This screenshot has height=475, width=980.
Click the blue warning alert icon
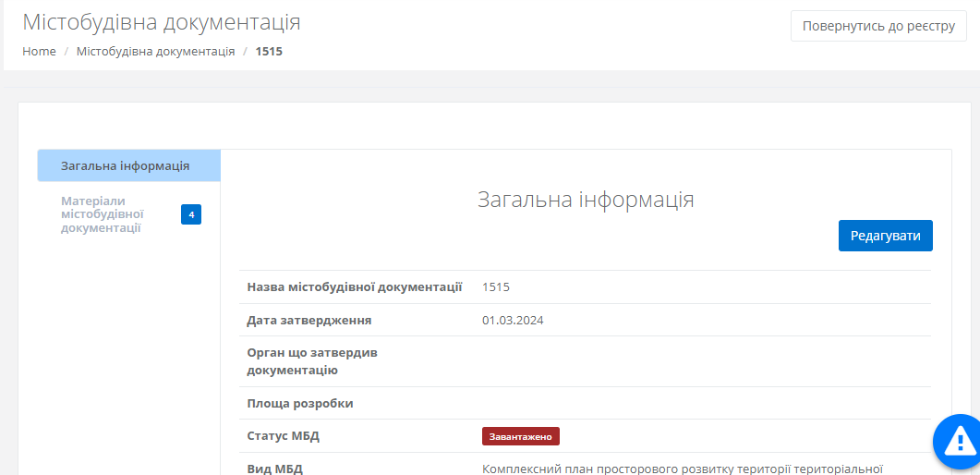point(959,442)
